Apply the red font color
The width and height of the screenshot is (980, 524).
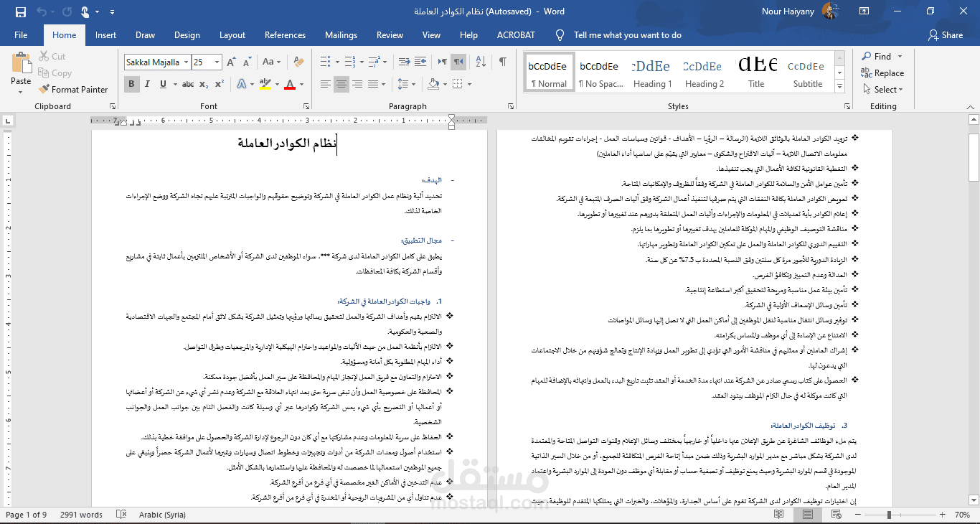click(x=289, y=84)
